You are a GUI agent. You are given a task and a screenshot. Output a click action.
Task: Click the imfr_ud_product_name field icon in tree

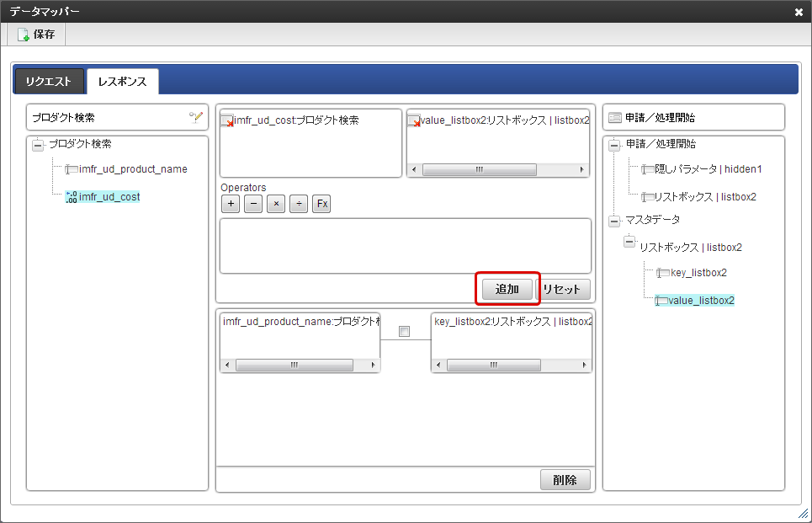pos(72,169)
